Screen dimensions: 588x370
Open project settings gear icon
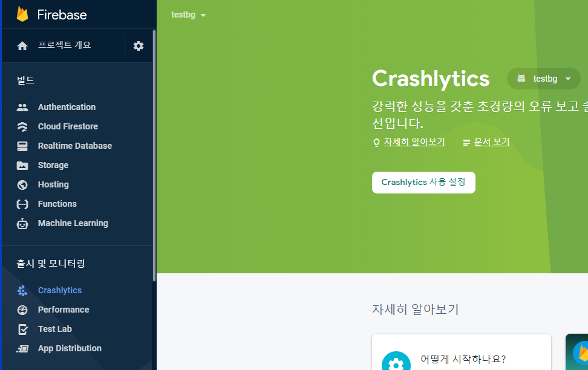tap(139, 46)
